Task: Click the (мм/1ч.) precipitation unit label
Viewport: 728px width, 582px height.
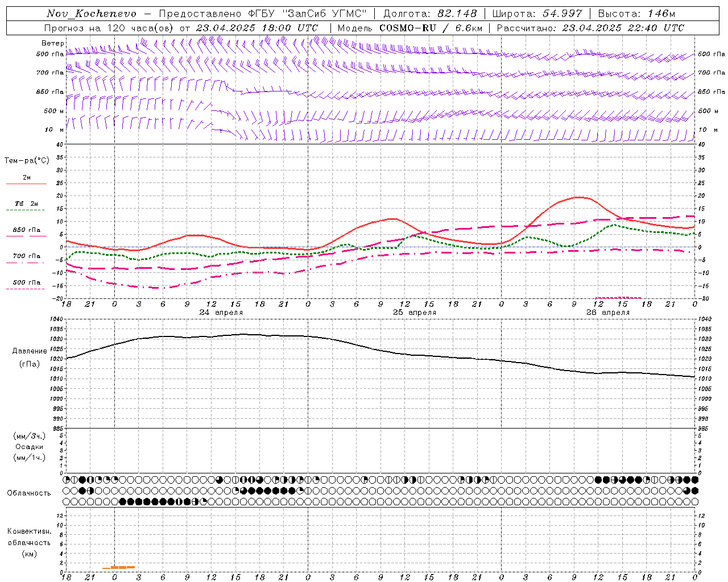Action: click(x=30, y=458)
